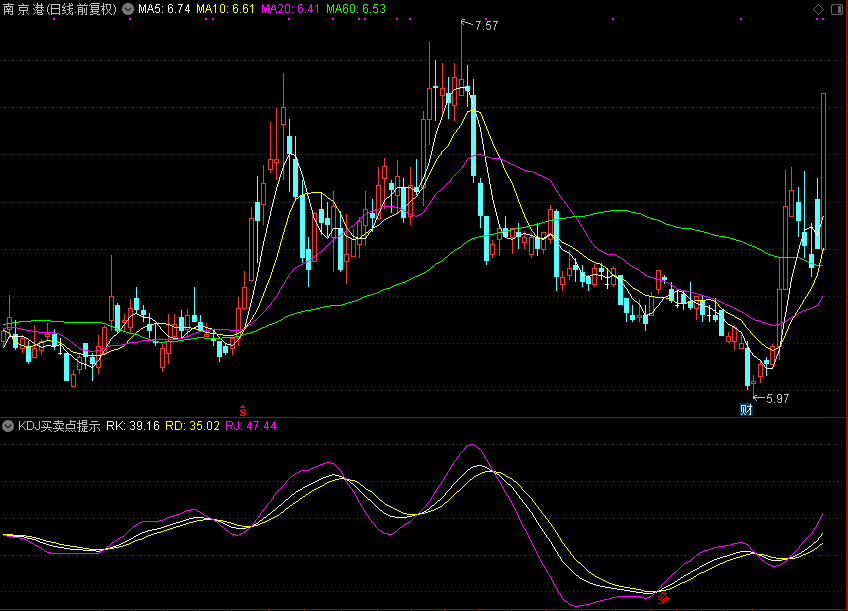848x611 pixels.
Task: Click the red S signal marker
Action: [243, 411]
